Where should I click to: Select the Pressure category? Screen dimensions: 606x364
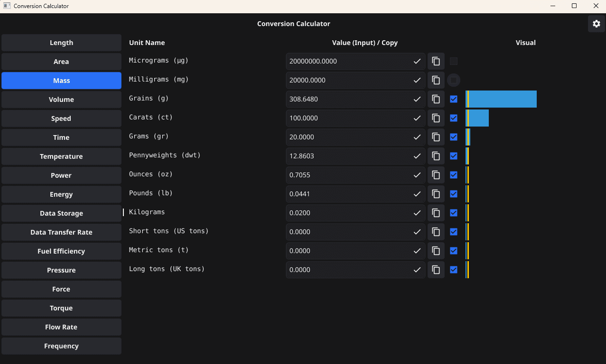[61, 270]
